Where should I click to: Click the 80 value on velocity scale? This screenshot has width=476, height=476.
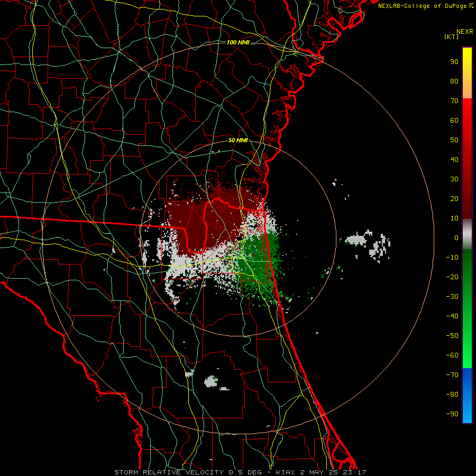coord(454,81)
